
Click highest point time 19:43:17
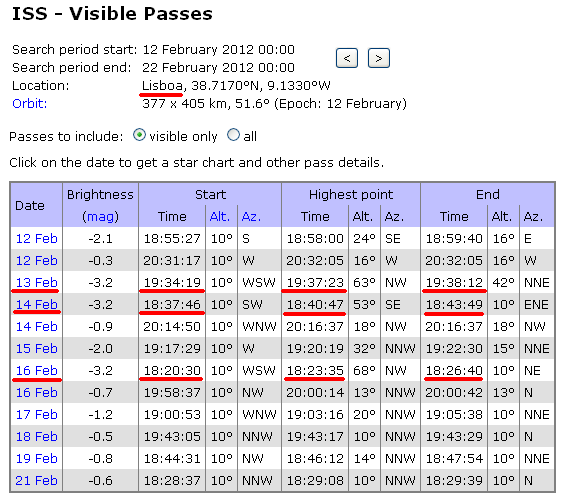tap(315, 437)
